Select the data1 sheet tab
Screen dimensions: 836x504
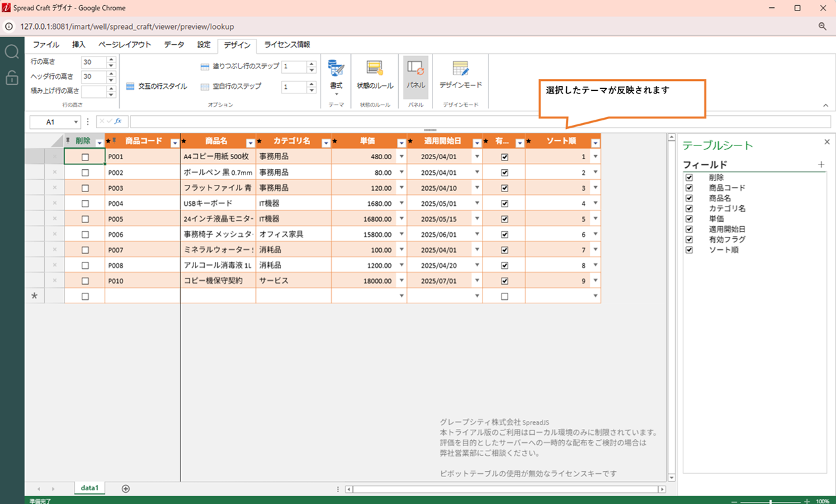(x=90, y=488)
